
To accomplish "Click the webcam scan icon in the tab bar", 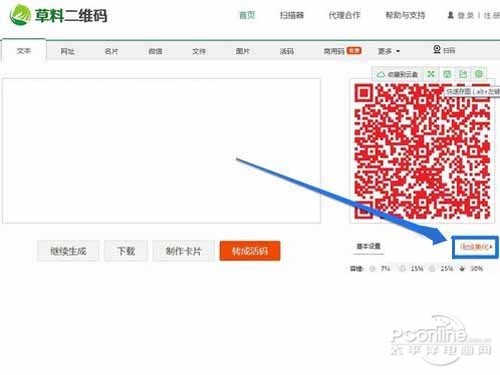I will click(x=437, y=50).
